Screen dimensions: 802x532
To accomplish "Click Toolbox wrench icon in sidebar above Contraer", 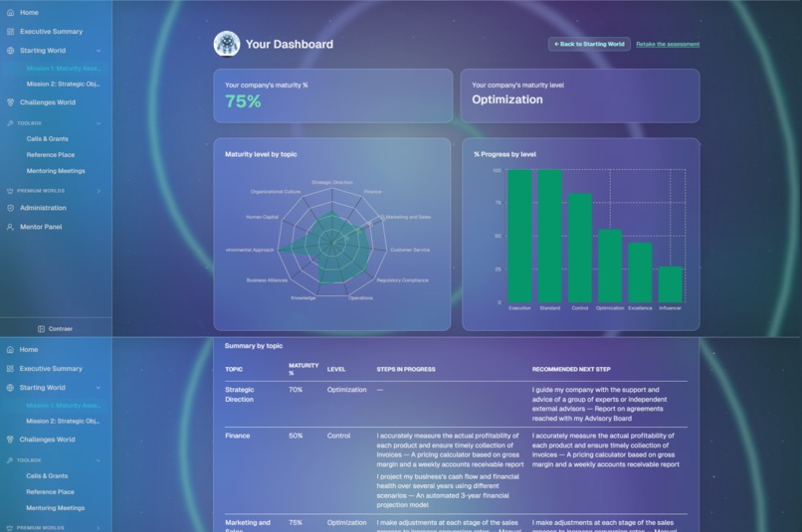I will [x=10, y=123].
